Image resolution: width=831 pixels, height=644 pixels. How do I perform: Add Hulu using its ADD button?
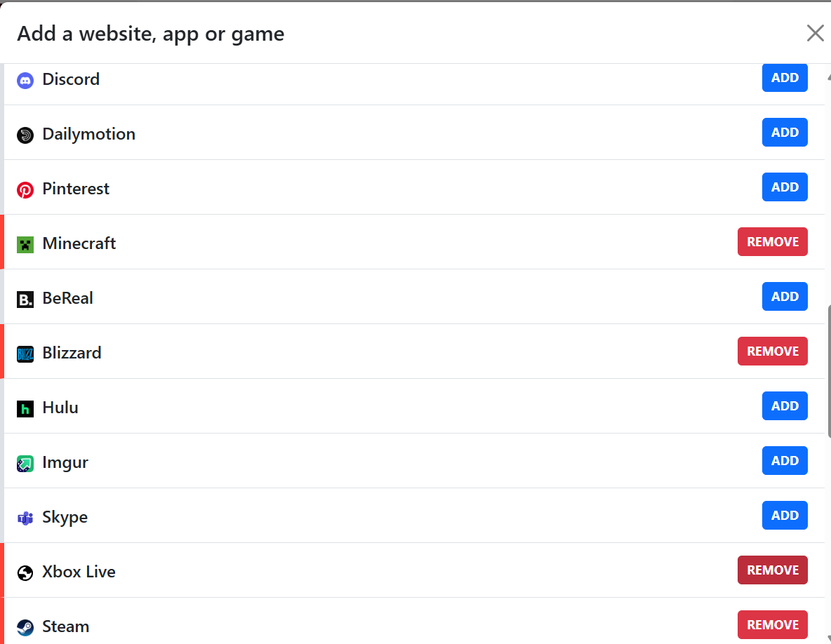coord(785,405)
